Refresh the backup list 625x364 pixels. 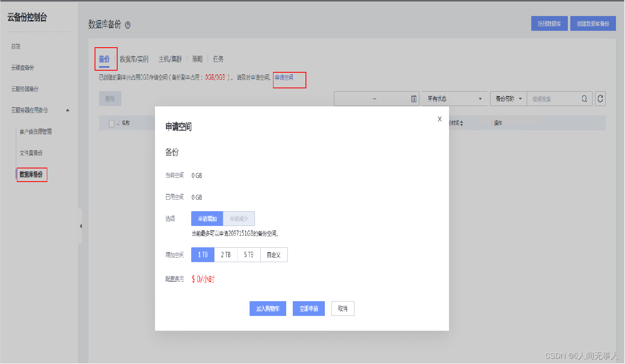pos(600,99)
